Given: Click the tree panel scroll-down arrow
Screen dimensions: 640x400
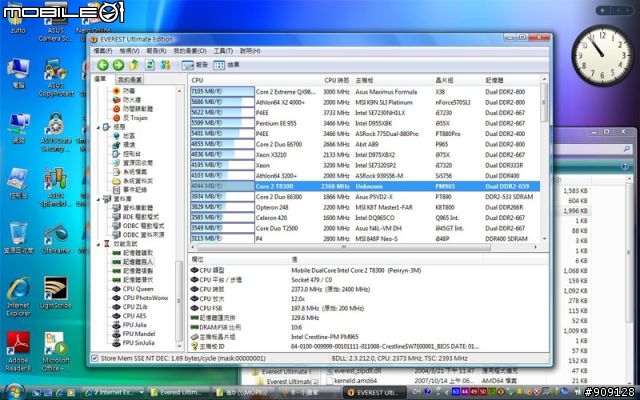Looking at the screenshot, I should (179, 346).
